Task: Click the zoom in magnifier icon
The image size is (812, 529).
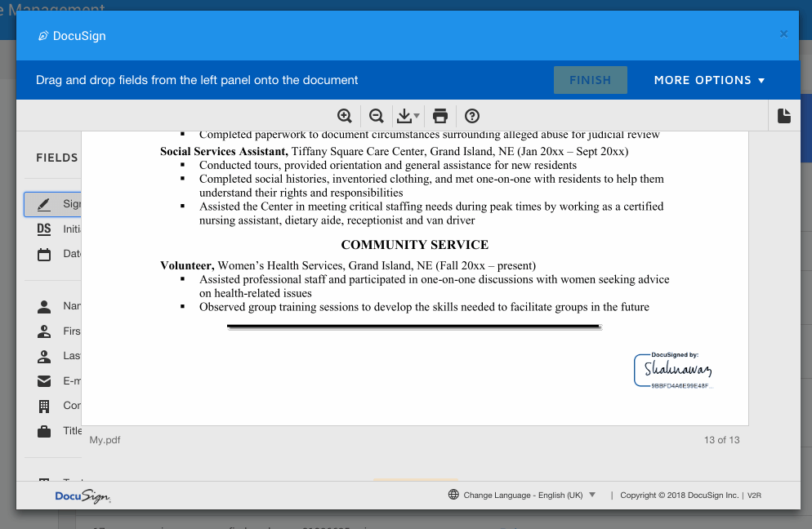Action: point(345,116)
